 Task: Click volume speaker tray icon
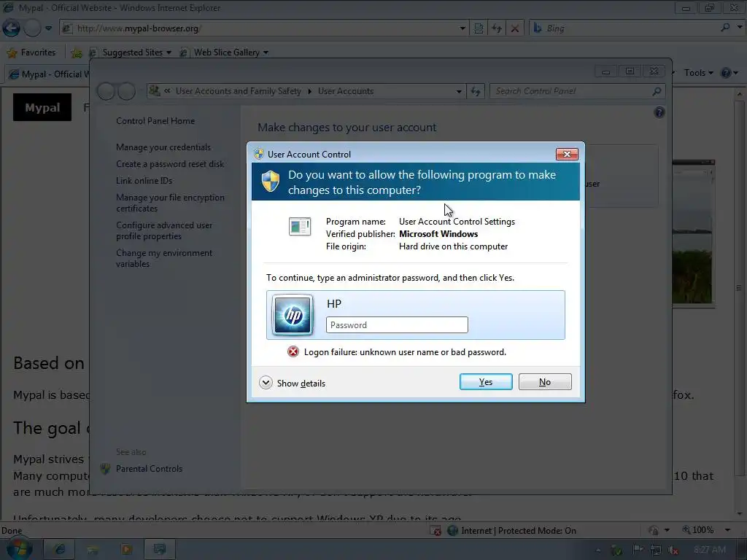[x=673, y=550]
